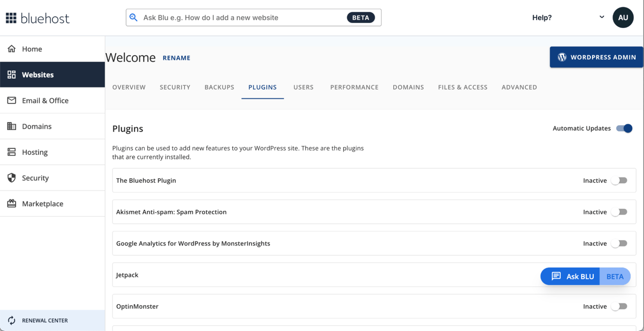Click the Akismet Anti-spam plugin name
This screenshot has width=644, height=331.
(171, 212)
